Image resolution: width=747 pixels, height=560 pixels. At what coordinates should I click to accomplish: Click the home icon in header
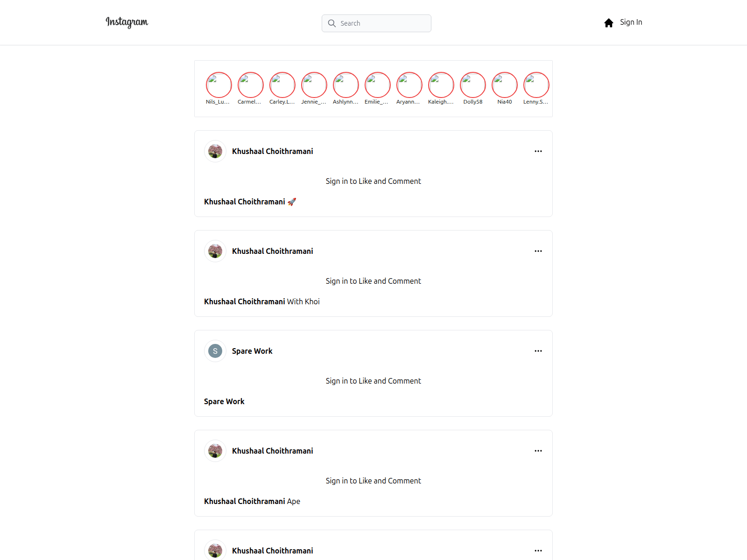(608, 23)
